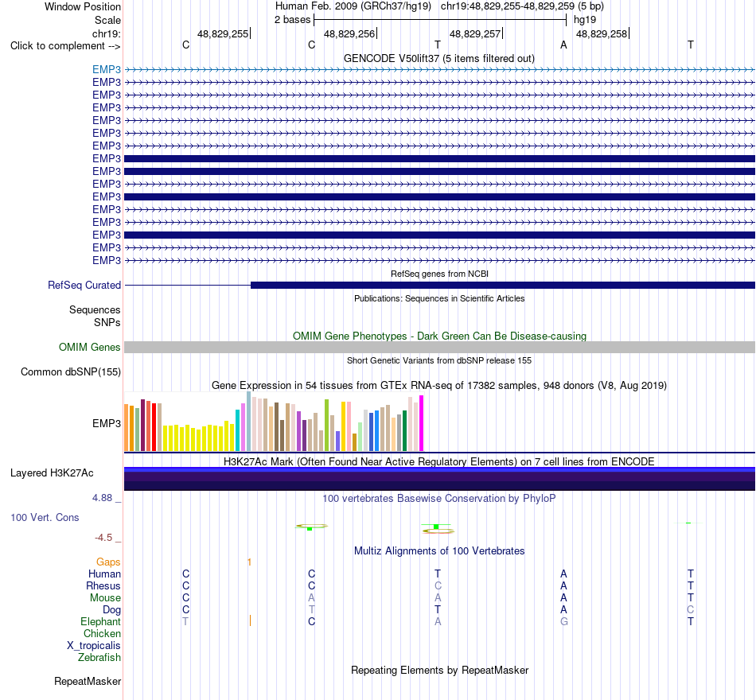The image size is (756, 700).
Task: Open 'Repeating Elements by RepeatMasker' track title
Action: click(x=439, y=670)
